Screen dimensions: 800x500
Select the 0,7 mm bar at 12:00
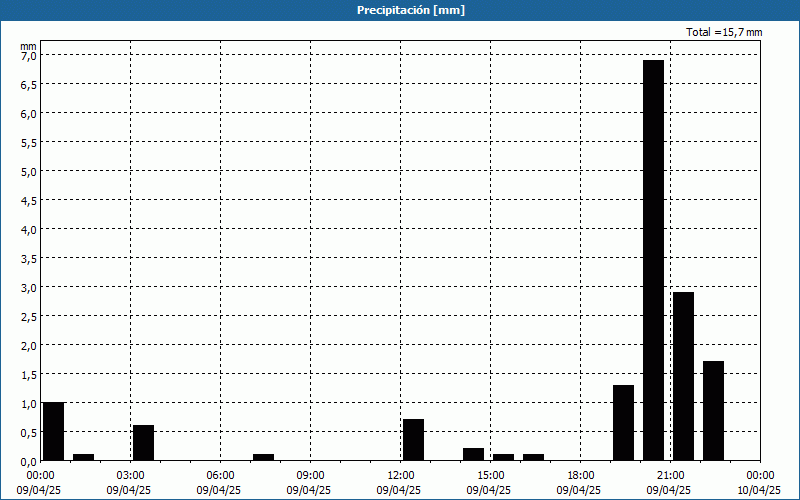[413, 440]
